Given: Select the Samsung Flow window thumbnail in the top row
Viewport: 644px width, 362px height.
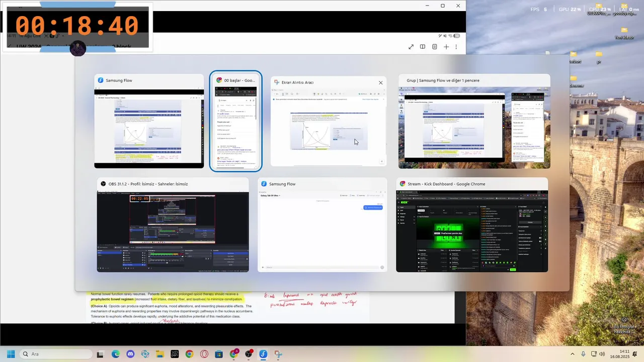Looking at the screenshot, I should pos(149,121).
